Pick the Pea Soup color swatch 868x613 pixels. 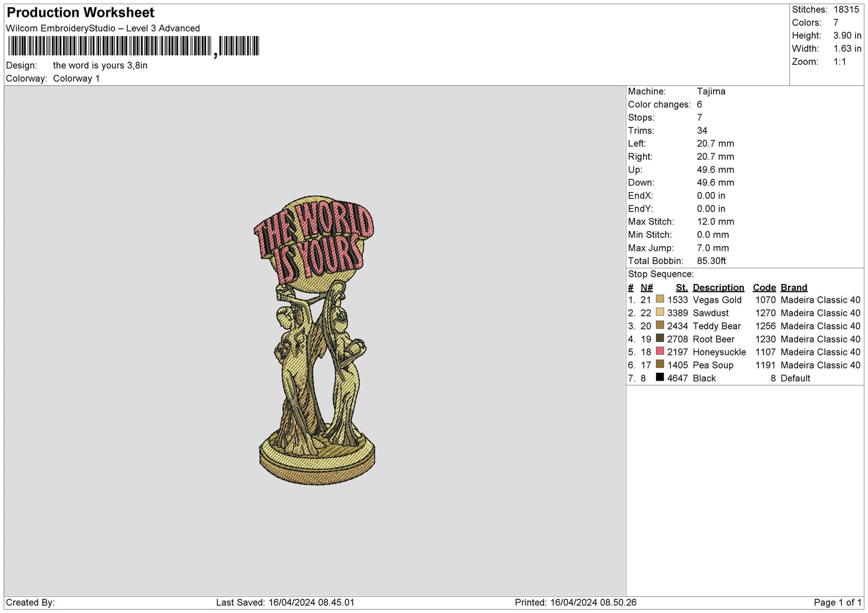[660, 364]
